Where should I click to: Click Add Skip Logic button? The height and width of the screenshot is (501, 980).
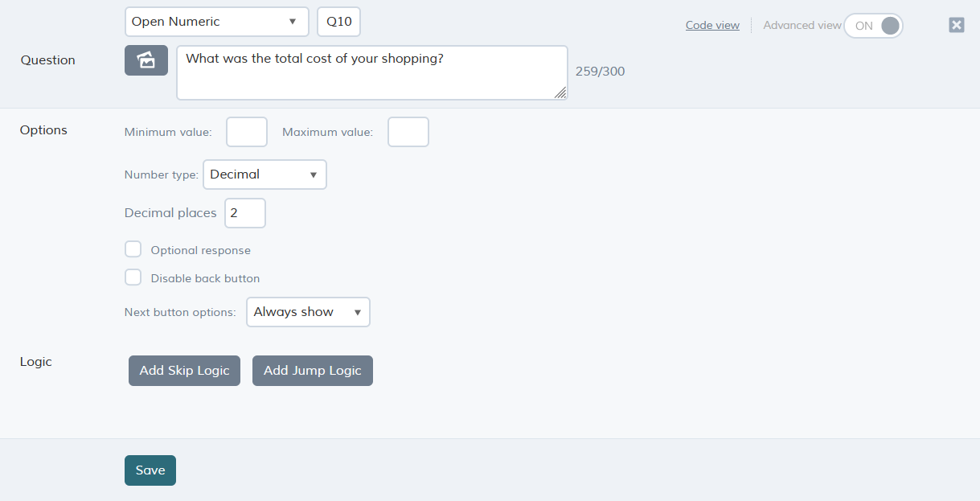(184, 371)
